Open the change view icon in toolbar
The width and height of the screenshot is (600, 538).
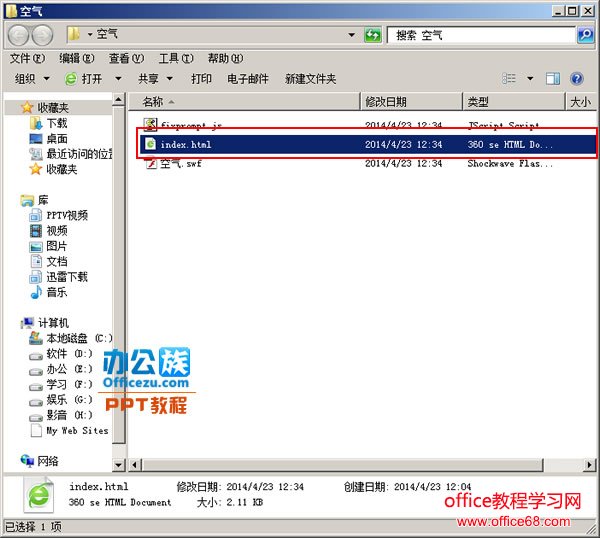click(509, 79)
